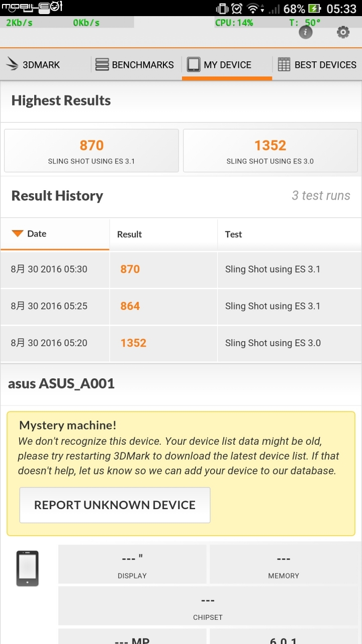Tap the phone device image icon

27,568
